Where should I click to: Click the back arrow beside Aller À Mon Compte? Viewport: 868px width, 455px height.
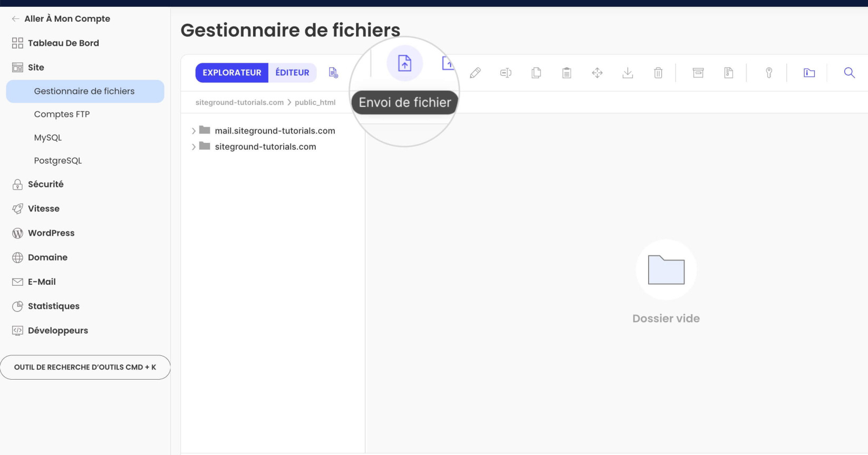coord(15,18)
